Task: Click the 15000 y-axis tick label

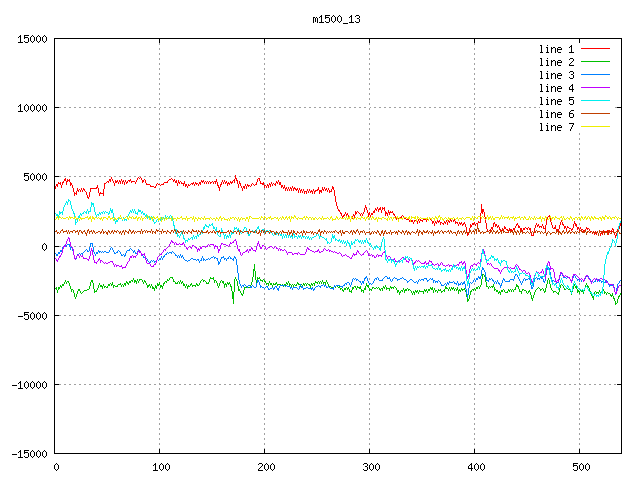Action: [31, 39]
